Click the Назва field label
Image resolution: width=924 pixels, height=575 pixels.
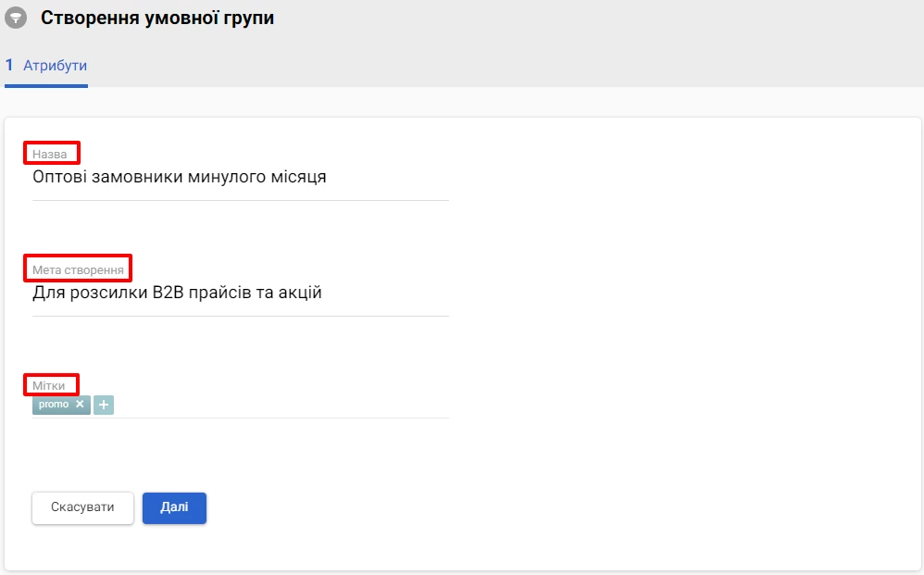49,155
